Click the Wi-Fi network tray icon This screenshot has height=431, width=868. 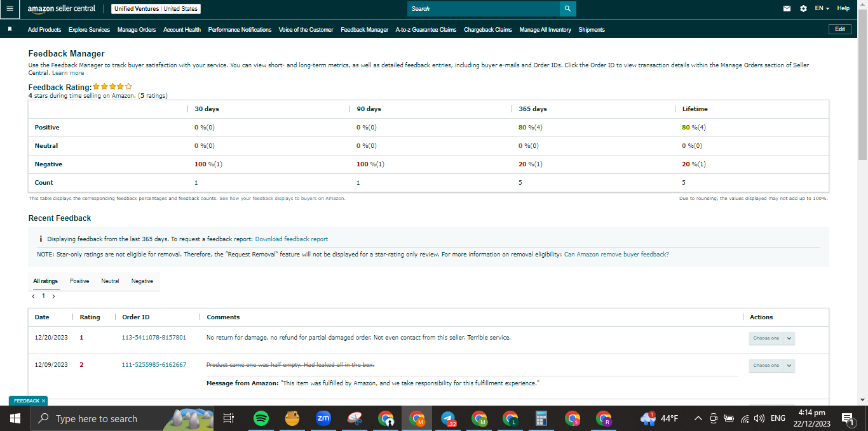(745, 418)
